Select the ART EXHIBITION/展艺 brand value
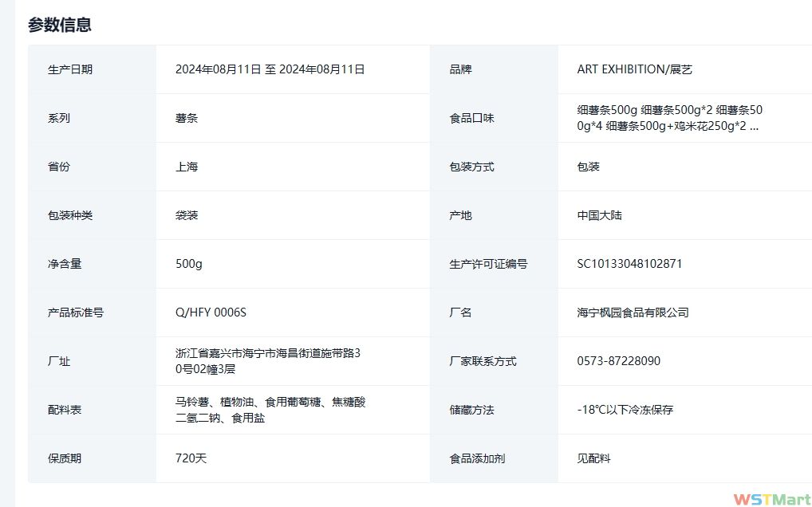The image size is (812, 507). point(634,69)
